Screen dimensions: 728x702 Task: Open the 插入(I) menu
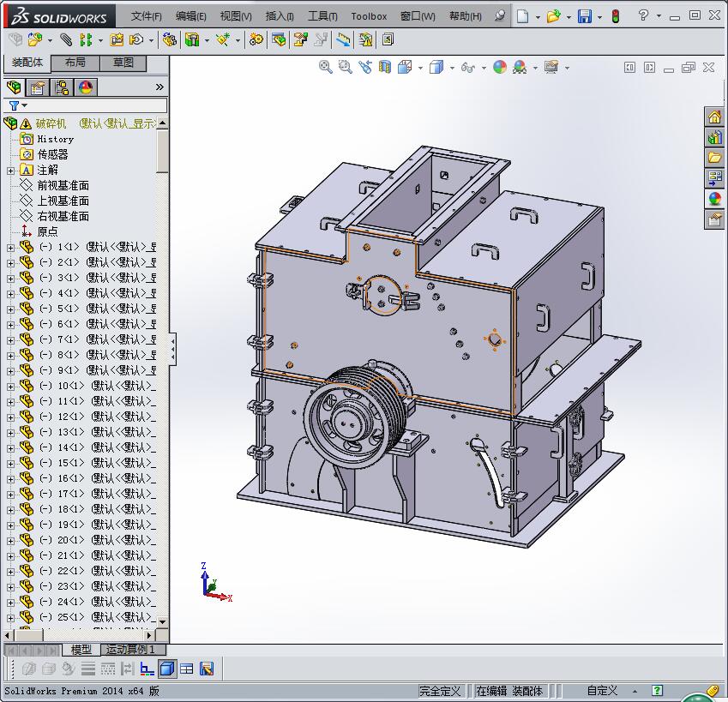280,16
